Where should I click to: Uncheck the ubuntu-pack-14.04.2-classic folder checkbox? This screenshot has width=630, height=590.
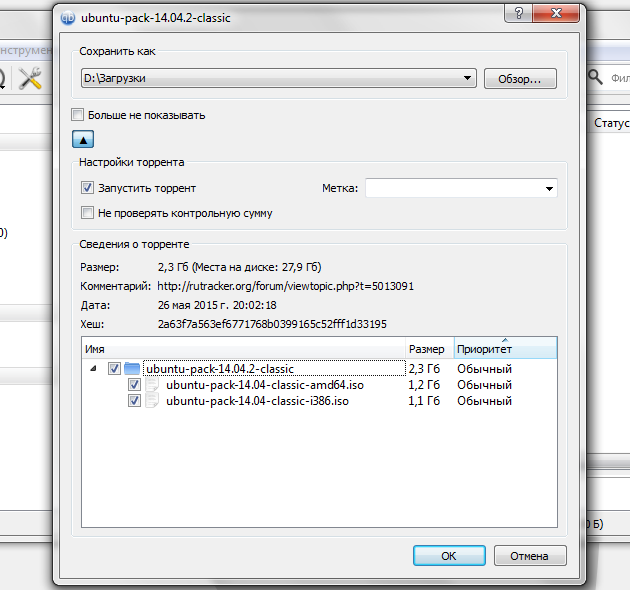click(x=114, y=369)
